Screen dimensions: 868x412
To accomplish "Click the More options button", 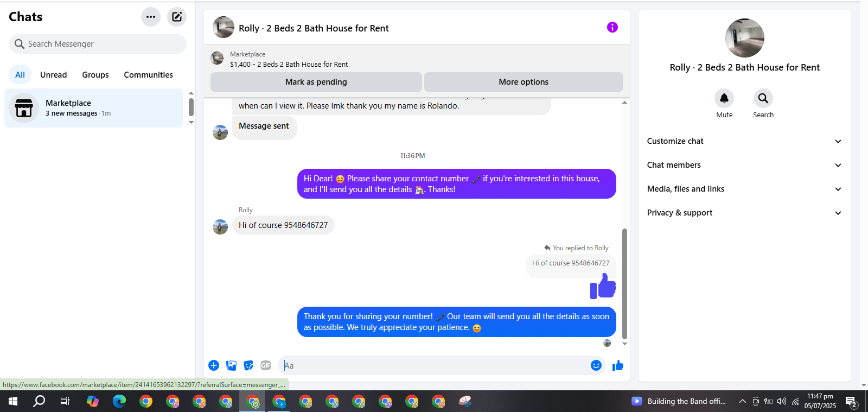I will click(524, 82).
